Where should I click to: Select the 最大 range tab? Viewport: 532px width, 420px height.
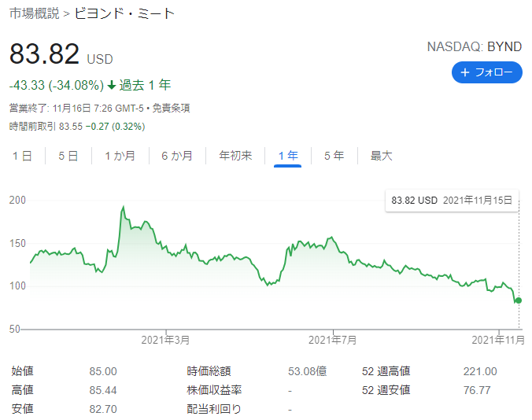[382, 156]
